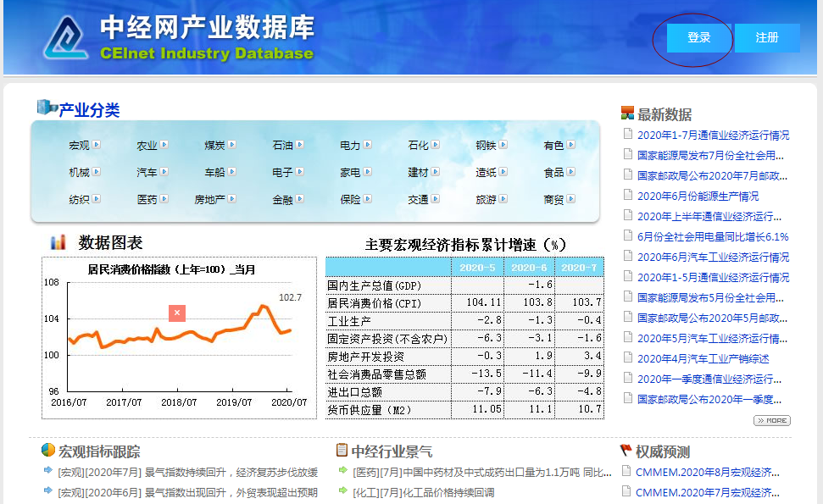
Task: Click the 数据图表 bar chart icon
Action: tap(58, 242)
